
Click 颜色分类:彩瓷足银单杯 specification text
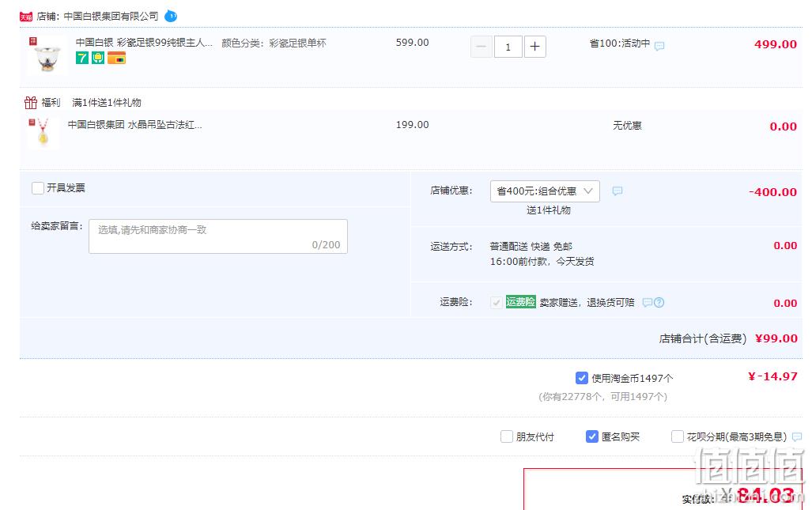(x=274, y=43)
